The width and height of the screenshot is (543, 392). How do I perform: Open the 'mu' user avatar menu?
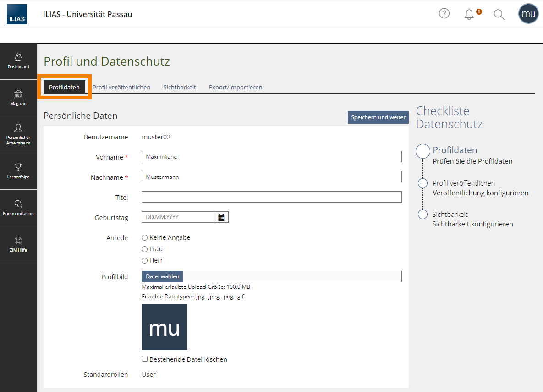coord(528,14)
